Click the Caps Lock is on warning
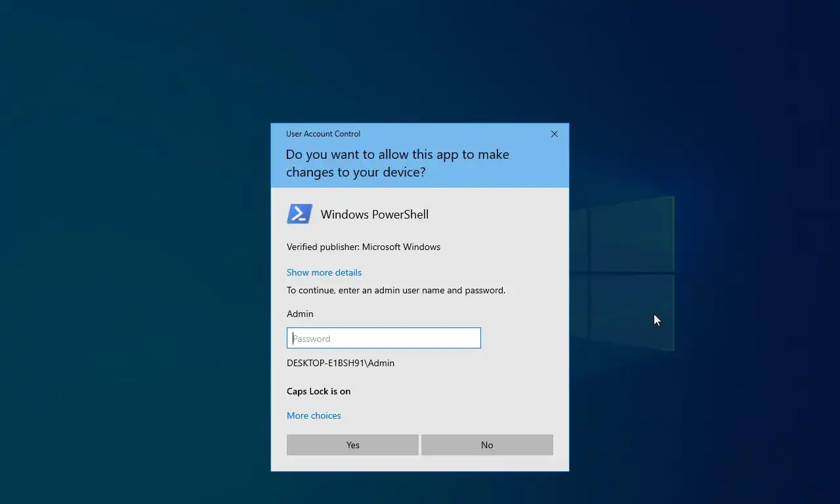 (x=318, y=391)
